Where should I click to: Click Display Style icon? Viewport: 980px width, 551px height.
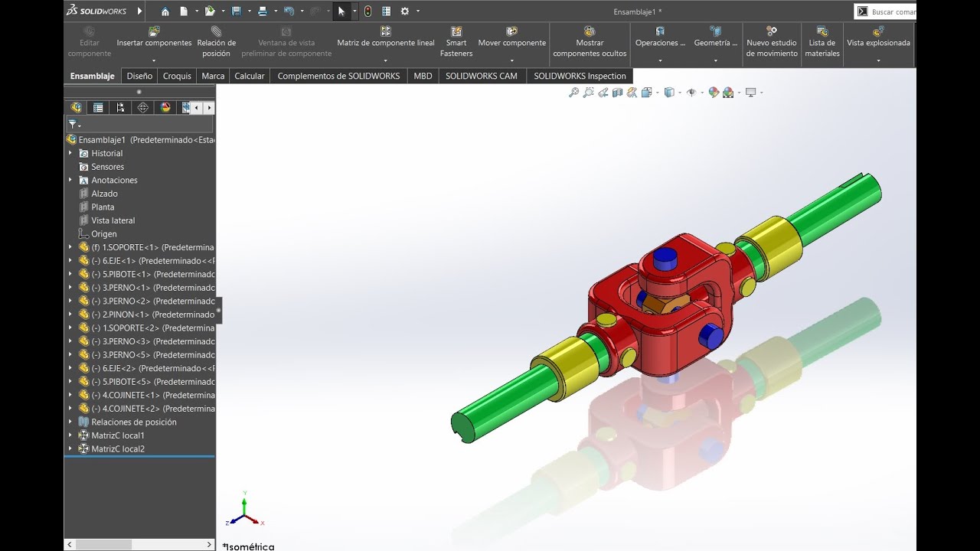point(669,93)
